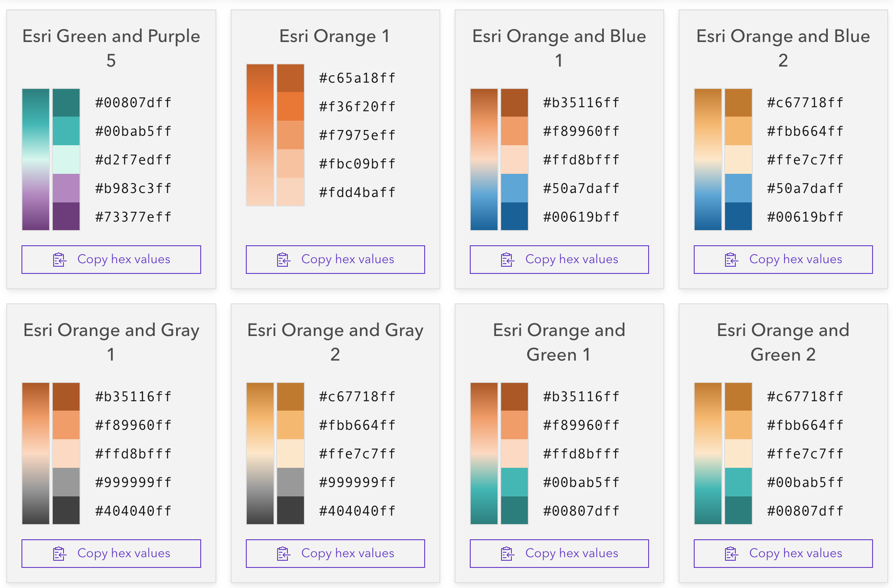Click clipboard icon in Esri Orange 1 card
The width and height of the screenshot is (894, 588).
pyautogui.click(x=283, y=260)
